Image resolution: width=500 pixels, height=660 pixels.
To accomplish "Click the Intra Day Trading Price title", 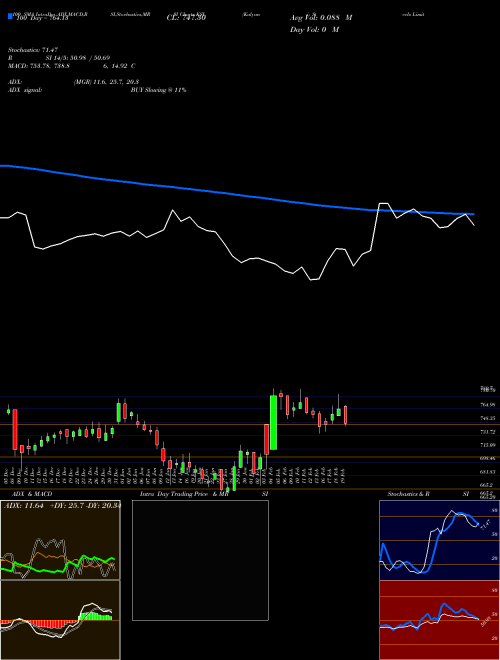I will (173, 494).
